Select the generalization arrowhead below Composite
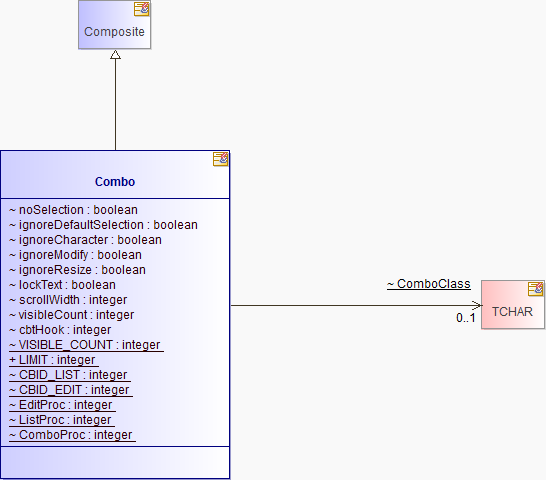Image resolution: width=546 pixels, height=480 pixels. (x=116, y=54)
